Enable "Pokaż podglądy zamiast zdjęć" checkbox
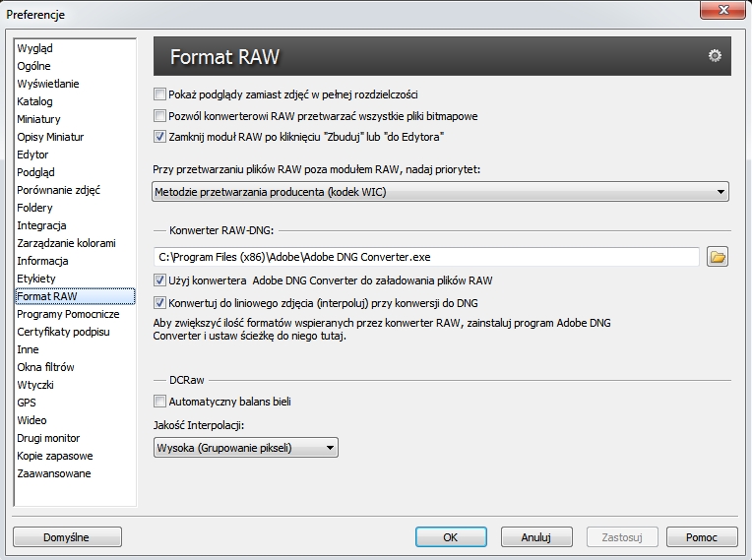The image size is (752, 560). coord(160,94)
